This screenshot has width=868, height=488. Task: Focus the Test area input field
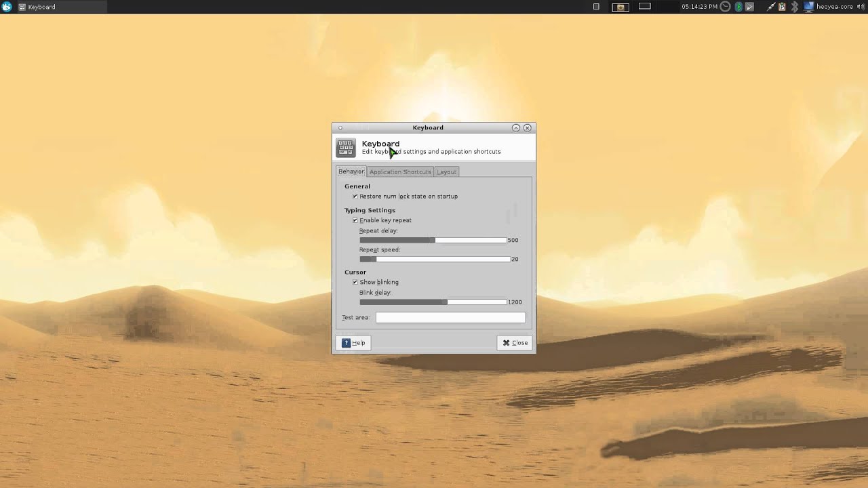pyautogui.click(x=450, y=318)
